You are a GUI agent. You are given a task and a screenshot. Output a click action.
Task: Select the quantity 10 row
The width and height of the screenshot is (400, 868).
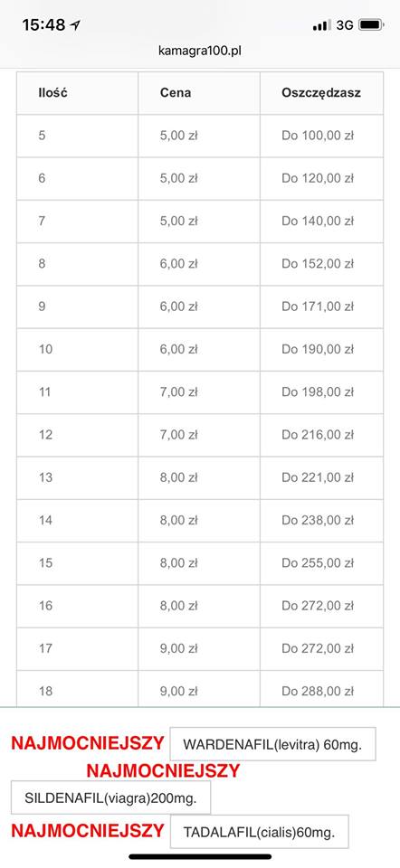click(x=200, y=349)
